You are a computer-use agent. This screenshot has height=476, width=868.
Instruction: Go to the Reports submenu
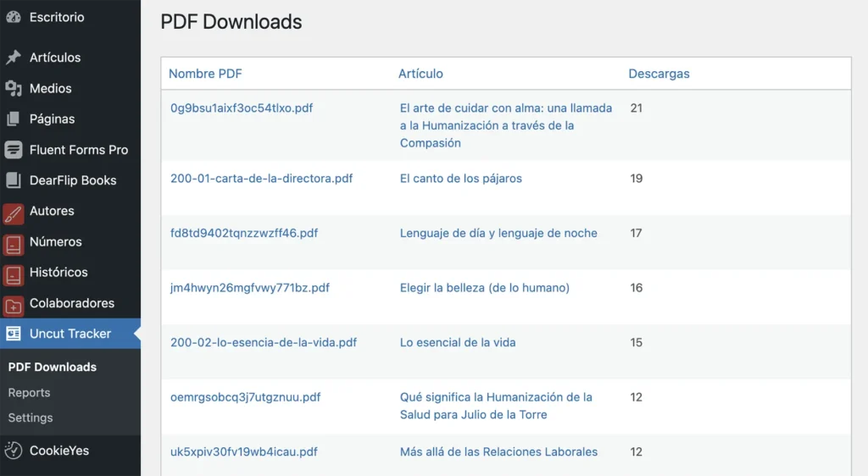point(29,393)
